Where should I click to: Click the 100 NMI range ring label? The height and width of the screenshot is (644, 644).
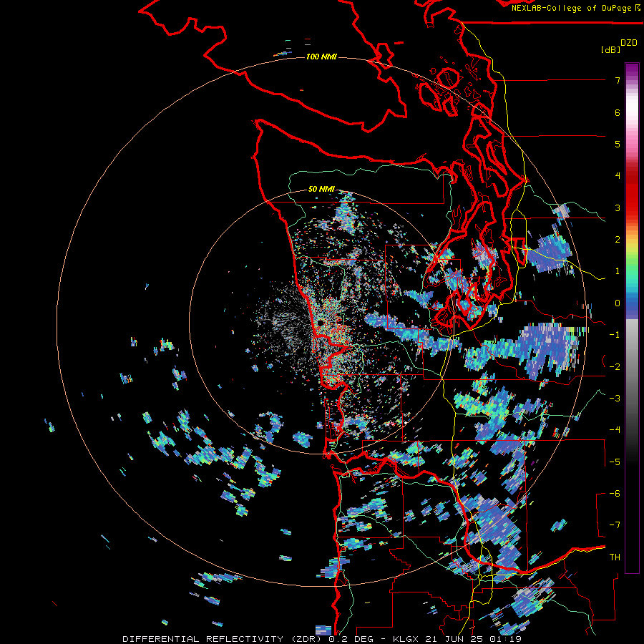[321, 57]
